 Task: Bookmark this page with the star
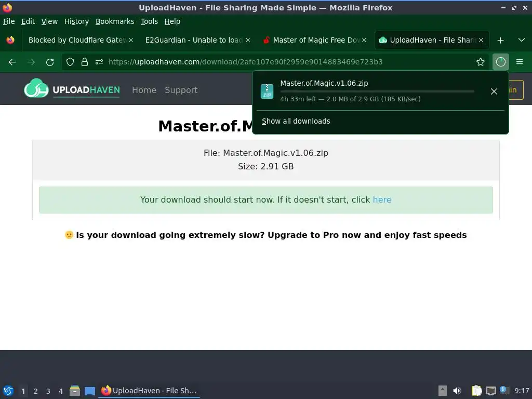(481, 62)
